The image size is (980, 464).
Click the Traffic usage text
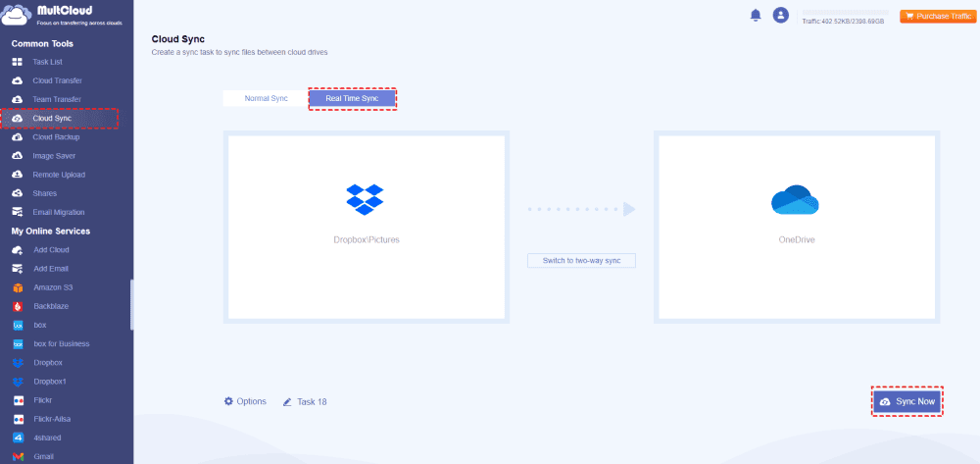(x=843, y=22)
